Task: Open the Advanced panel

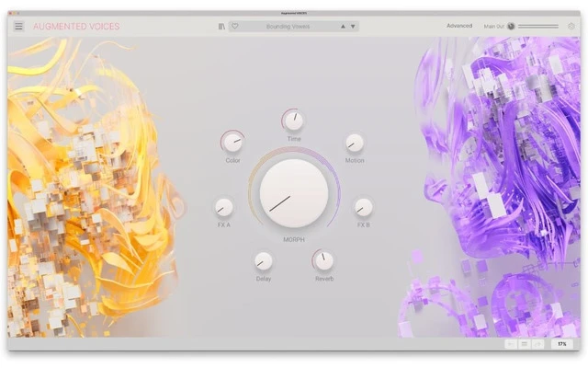Action: pyautogui.click(x=459, y=26)
